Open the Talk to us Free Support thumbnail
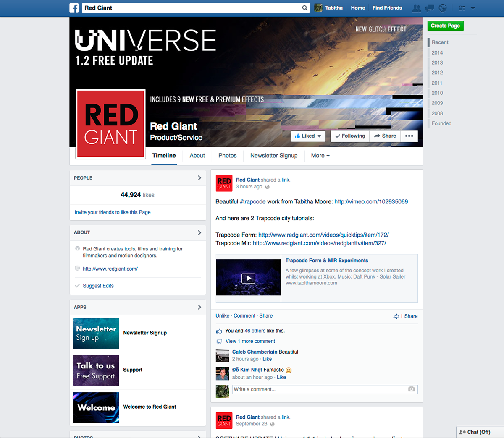The height and width of the screenshot is (438, 504). (x=96, y=370)
